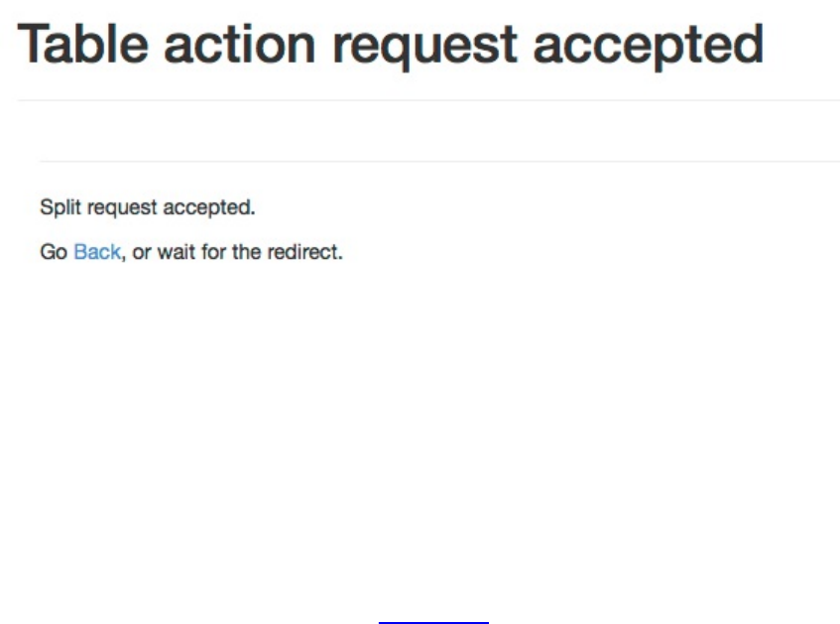Click the word "Split" in the message
The height and width of the screenshot is (624, 840).
pos(56,207)
